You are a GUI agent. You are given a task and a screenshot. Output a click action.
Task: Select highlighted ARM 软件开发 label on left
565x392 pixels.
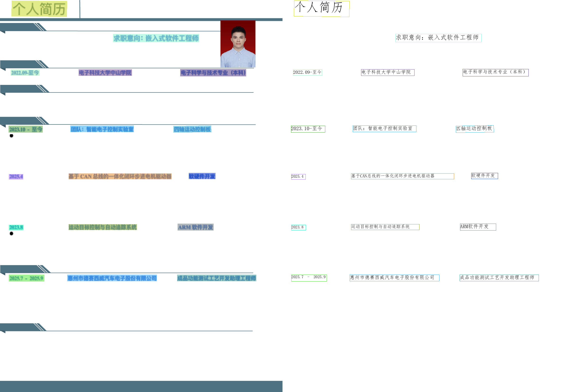point(195,227)
